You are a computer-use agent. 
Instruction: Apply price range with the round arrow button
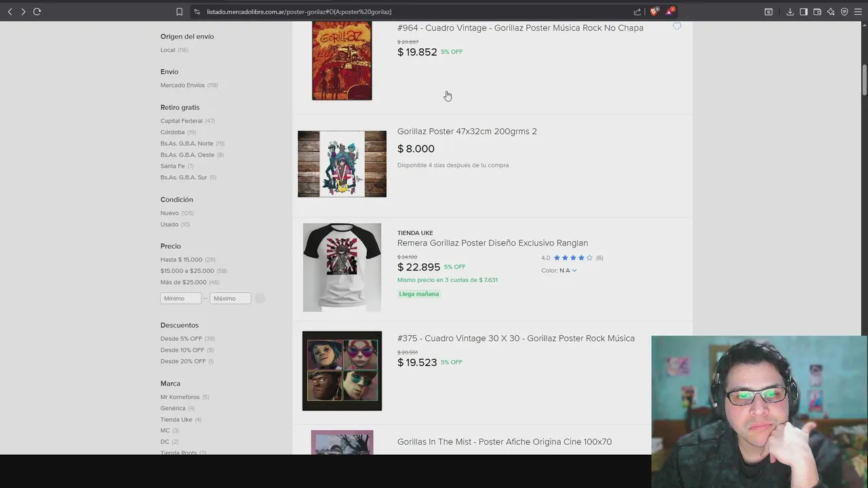(x=260, y=298)
